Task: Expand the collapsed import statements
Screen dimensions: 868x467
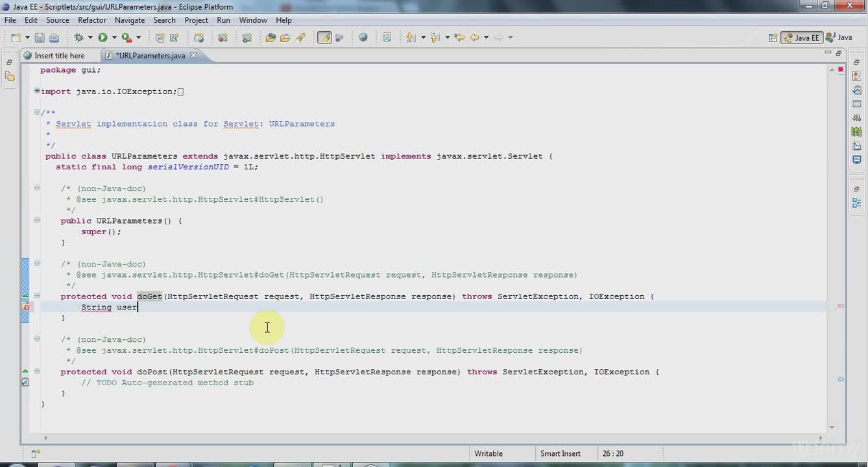Action: (37, 91)
